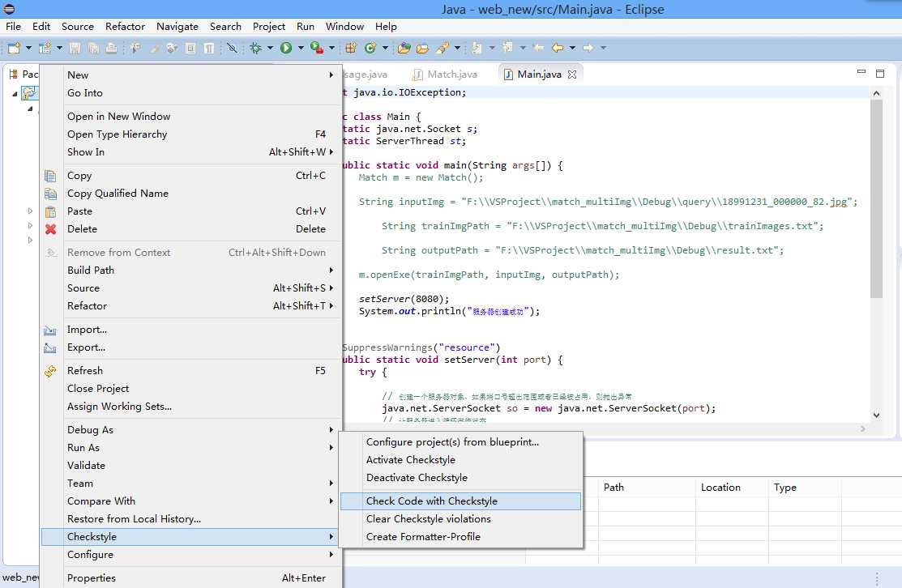Open the Run As submenu
Screen dimensions: 902x588
(190, 448)
